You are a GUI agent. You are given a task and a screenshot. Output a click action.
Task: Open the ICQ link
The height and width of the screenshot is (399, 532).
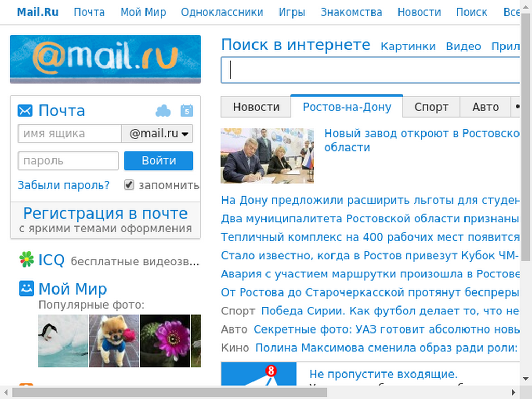[51, 260]
